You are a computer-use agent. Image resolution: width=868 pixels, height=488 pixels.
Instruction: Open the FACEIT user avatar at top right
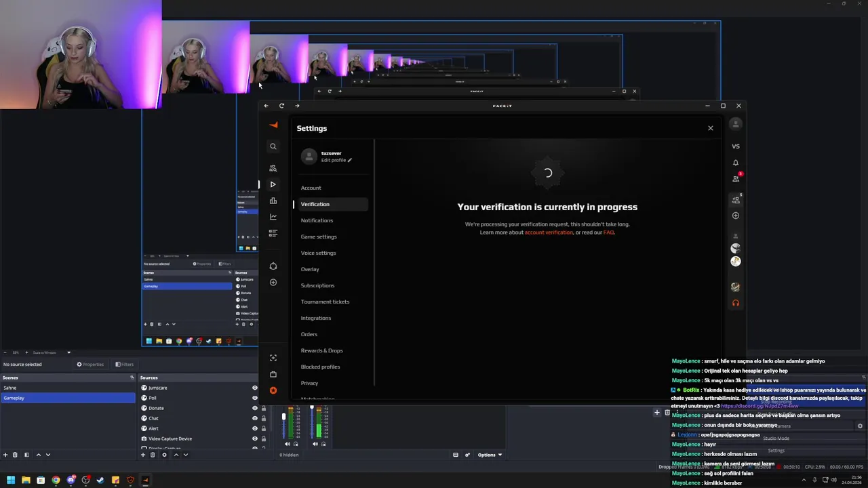[x=736, y=124]
